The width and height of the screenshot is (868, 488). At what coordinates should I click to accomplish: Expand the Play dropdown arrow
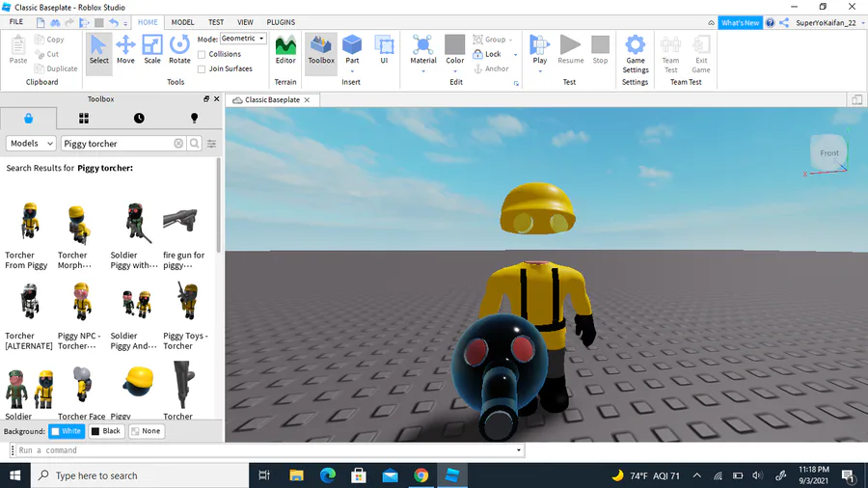tap(540, 71)
